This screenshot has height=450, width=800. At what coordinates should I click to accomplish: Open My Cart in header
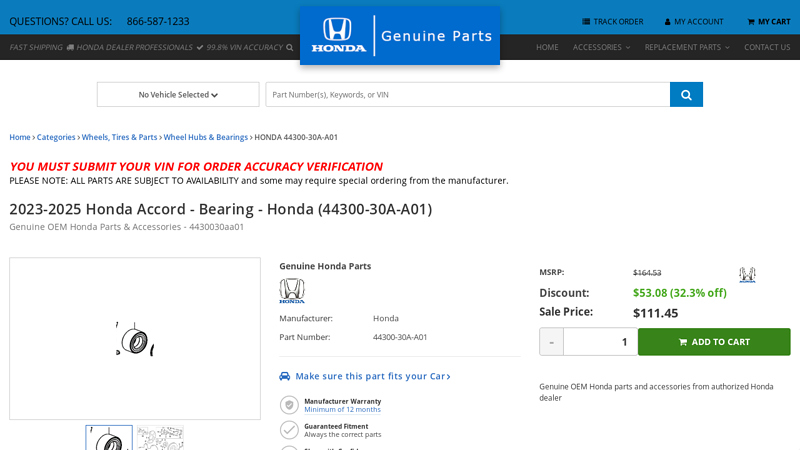coord(769,21)
